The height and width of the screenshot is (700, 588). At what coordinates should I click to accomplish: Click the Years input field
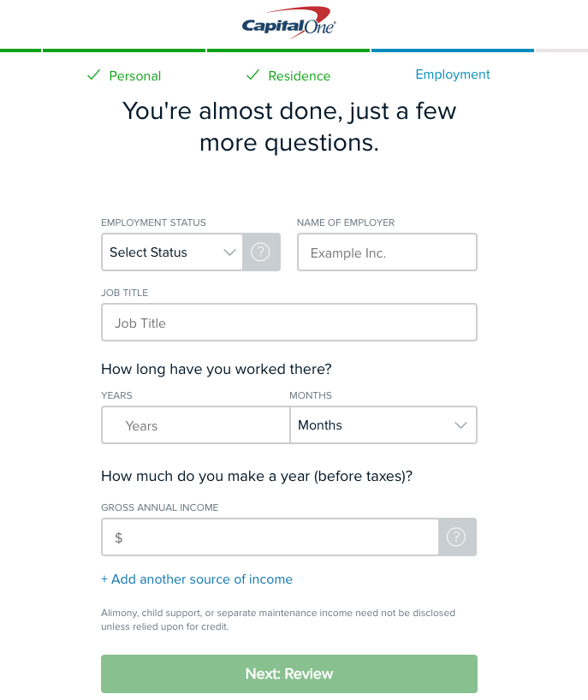pos(195,424)
